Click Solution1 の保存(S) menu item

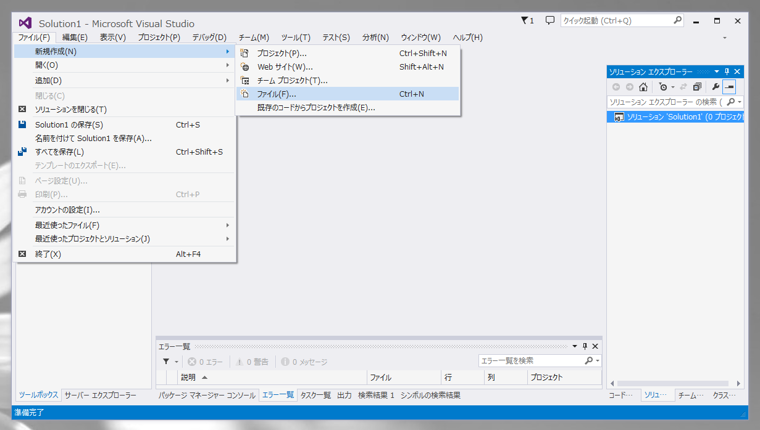coord(125,125)
